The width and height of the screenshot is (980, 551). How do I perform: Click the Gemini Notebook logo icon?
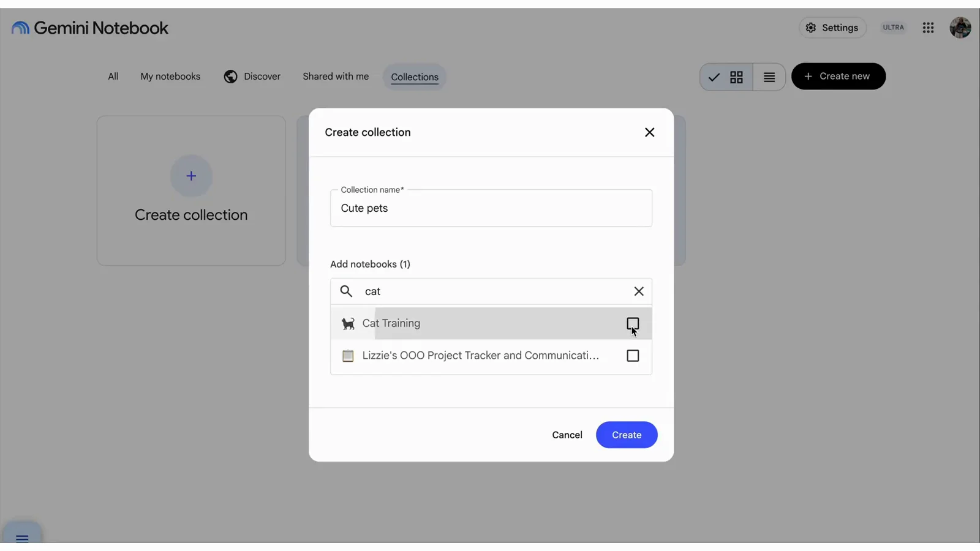tap(20, 28)
